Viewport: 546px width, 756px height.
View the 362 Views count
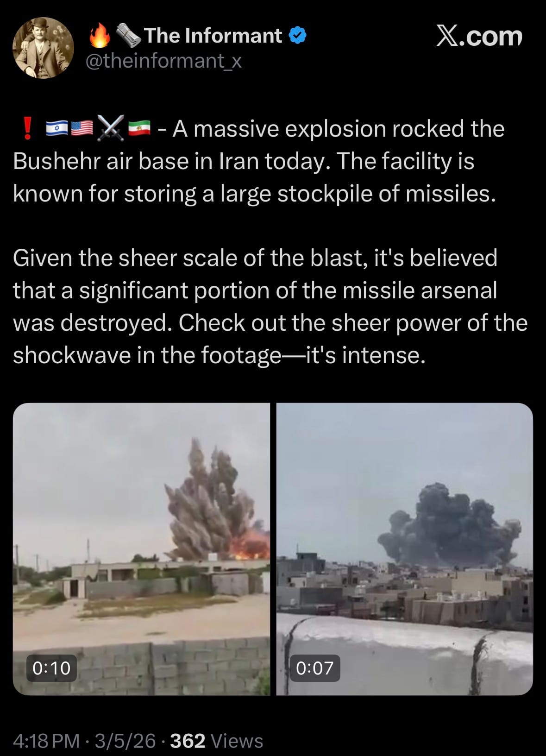(x=217, y=741)
